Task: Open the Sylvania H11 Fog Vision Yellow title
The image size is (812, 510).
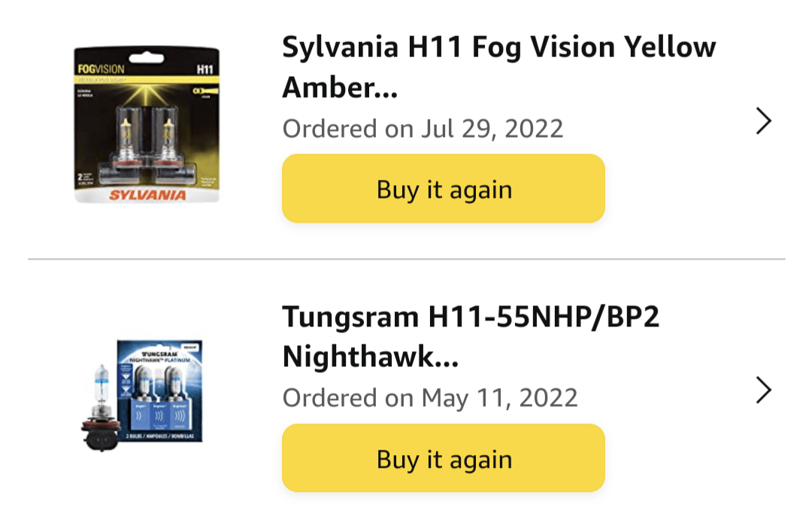Action: pyautogui.click(x=498, y=67)
